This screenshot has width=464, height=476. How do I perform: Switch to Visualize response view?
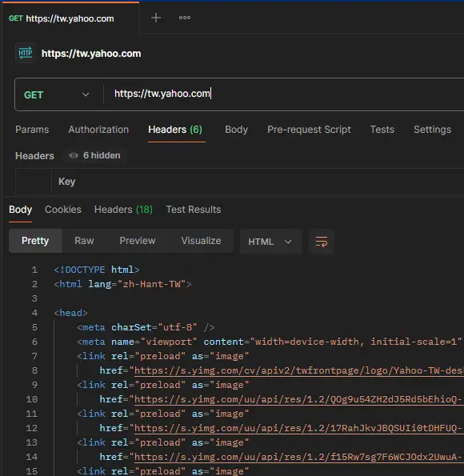click(201, 241)
